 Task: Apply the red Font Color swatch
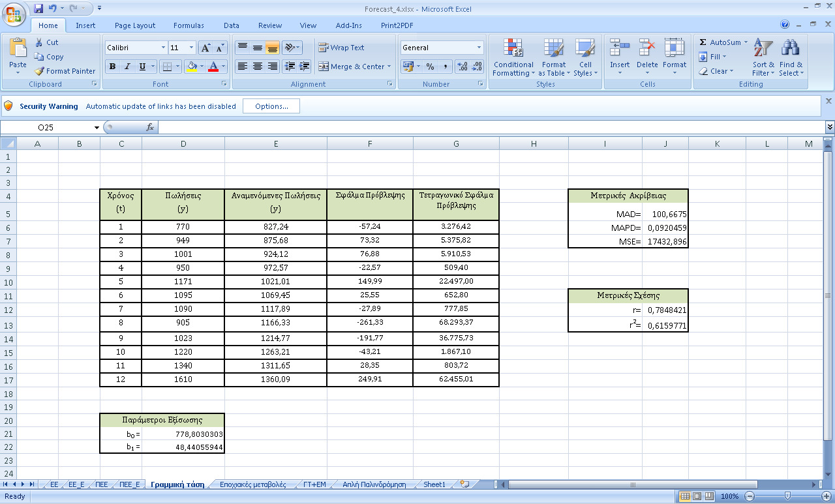(213, 67)
